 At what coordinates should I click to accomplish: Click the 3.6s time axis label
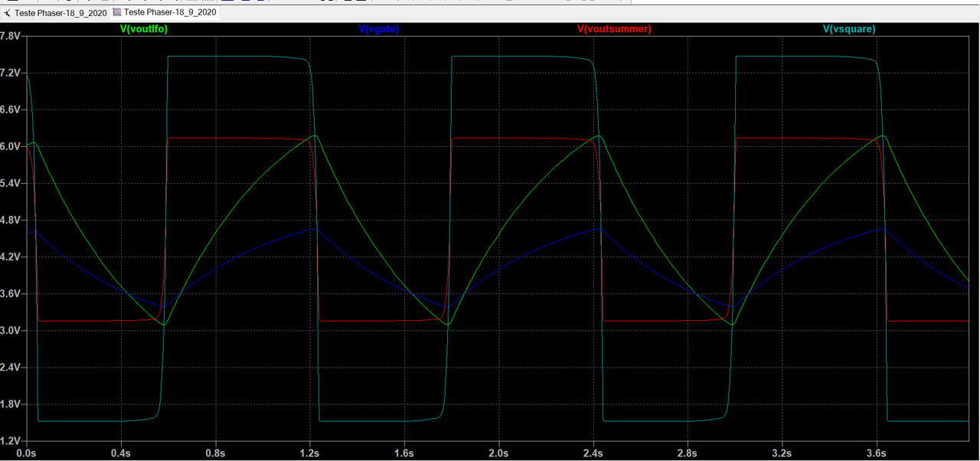click(875, 453)
